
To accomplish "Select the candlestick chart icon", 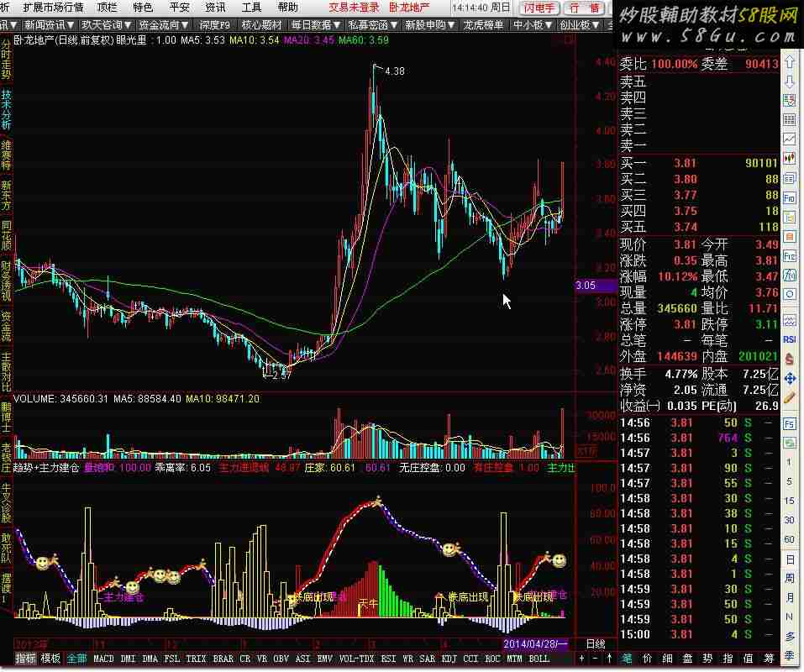I will (x=790, y=159).
